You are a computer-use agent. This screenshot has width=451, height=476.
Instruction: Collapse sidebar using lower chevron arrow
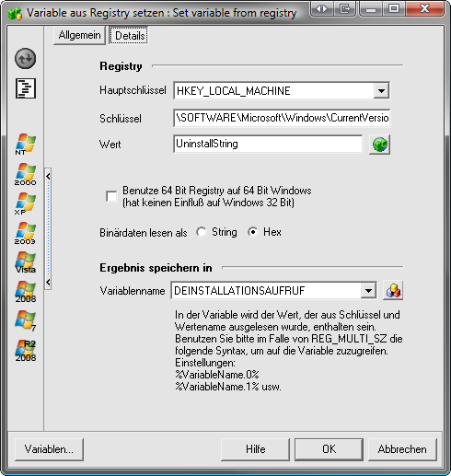click(48, 282)
